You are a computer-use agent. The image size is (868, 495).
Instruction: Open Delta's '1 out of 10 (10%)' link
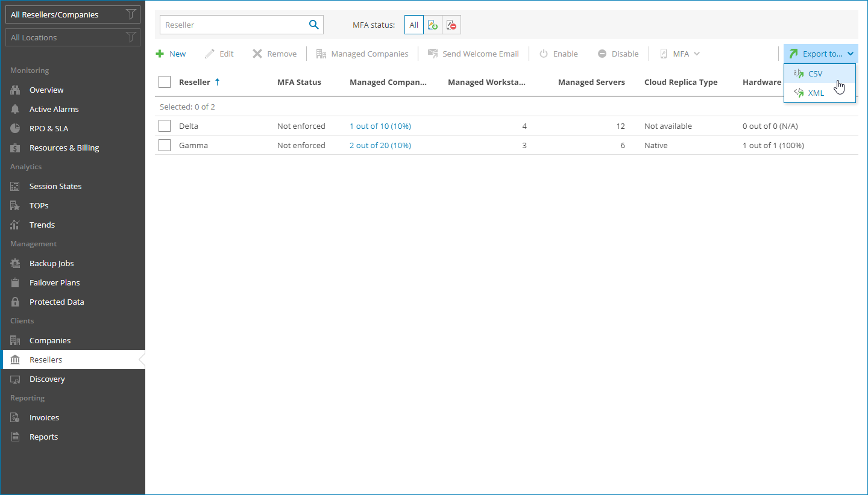click(x=380, y=126)
